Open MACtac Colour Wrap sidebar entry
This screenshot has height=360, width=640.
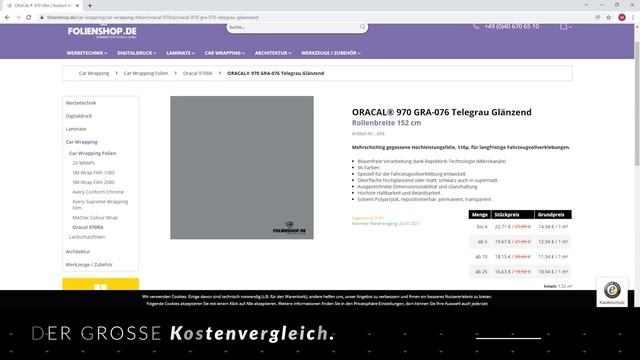(95, 218)
